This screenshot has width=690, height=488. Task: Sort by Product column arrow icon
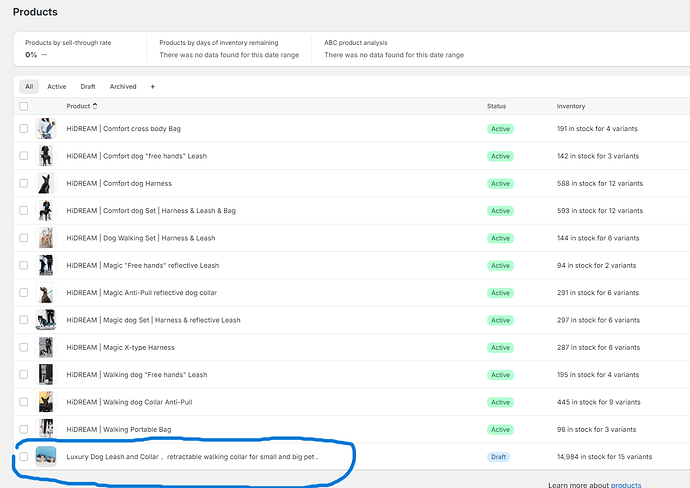click(95, 106)
